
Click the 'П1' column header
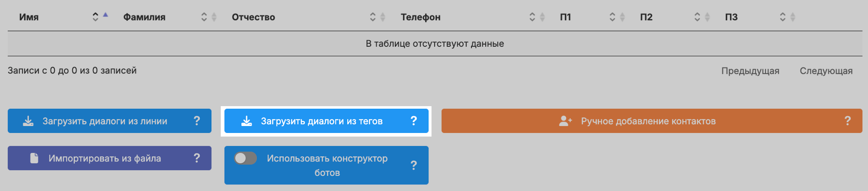565,17
